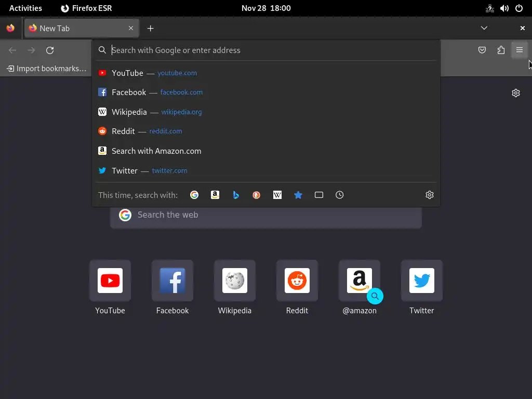Open the Activities overview
This screenshot has height=399, width=532.
click(26, 8)
